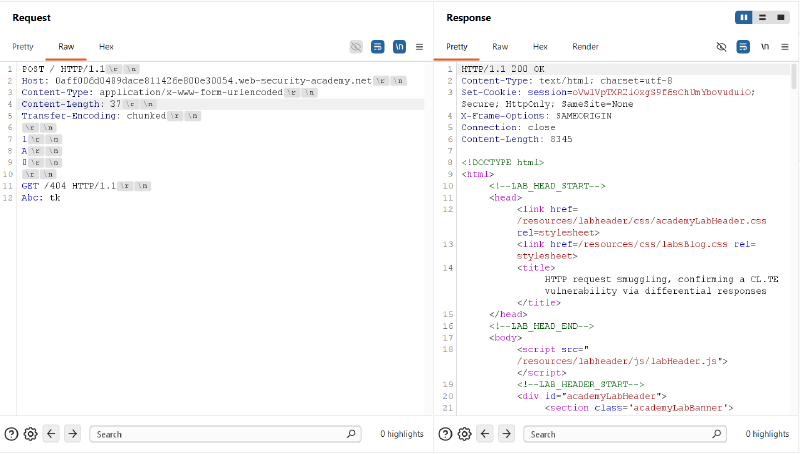Screen dimensions: 800x454
Task: Go to next match arrow under Response
Action: pyautogui.click(x=507, y=434)
